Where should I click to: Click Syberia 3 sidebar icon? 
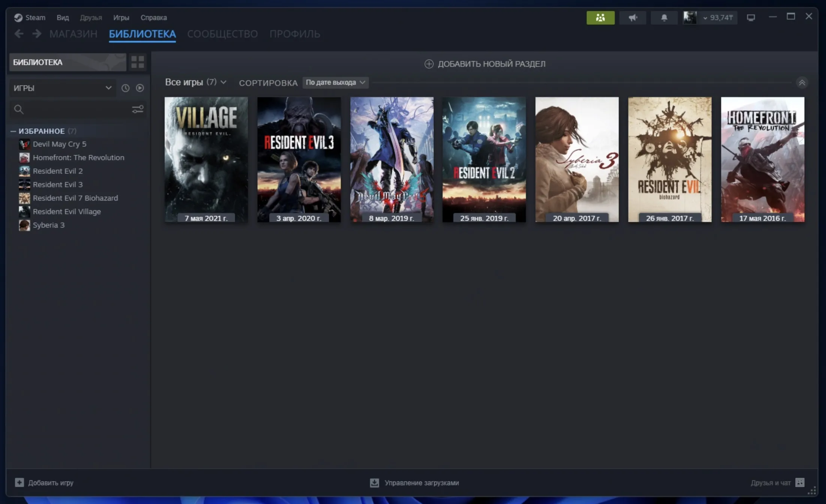[24, 225]
